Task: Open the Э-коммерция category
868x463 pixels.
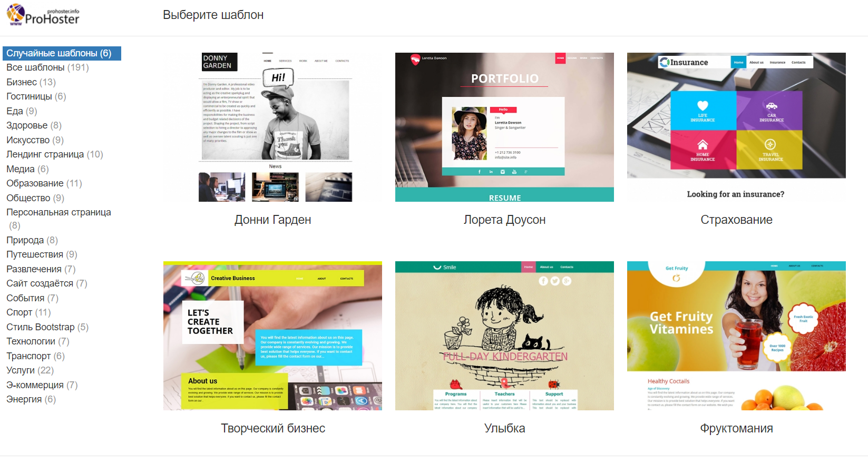Action: pyautogui.click(x=42, y=385)
